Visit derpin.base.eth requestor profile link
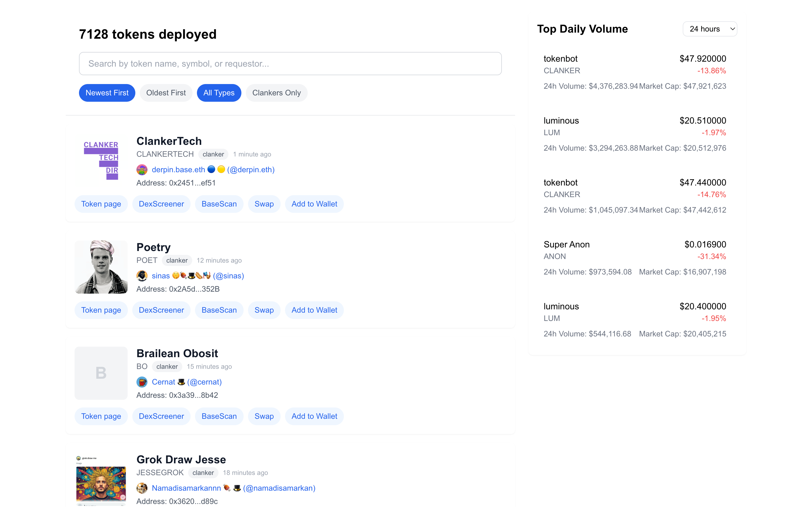Viewport: 812px width, 507px height. (213, 170)
